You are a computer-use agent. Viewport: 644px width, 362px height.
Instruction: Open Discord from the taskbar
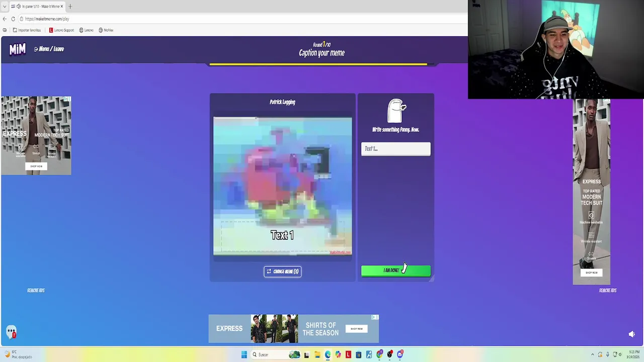[x=400, y=355]
